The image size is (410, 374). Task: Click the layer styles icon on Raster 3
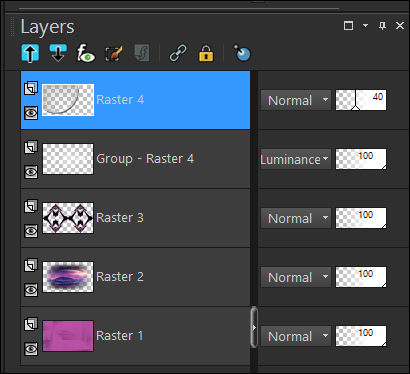(x=31, y=206)
